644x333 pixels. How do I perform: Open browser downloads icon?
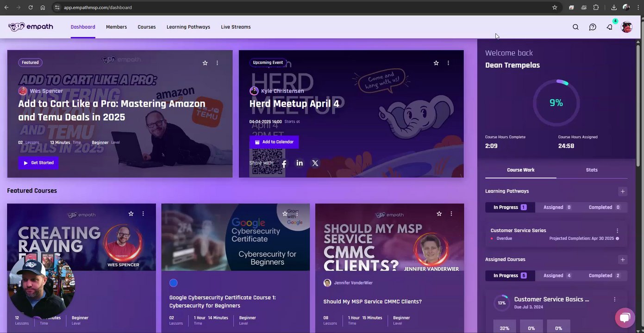pyautogui.click(x=614, y=7)
